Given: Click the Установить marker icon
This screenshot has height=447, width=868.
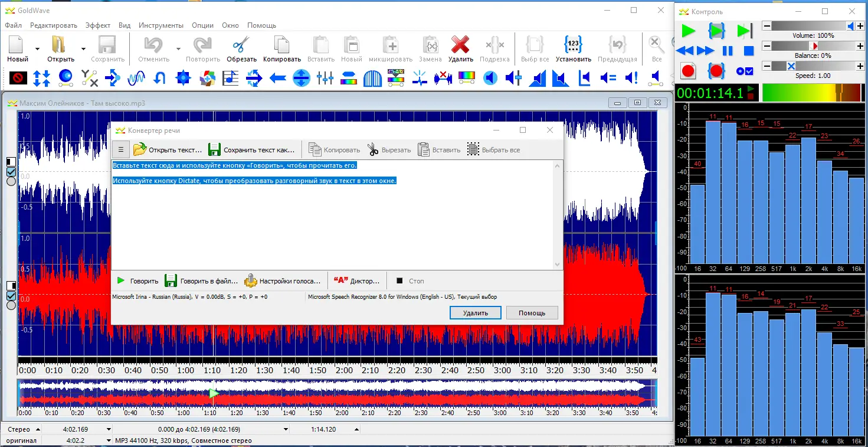Looking at the screenshot, I should click(x=573, y=44).
